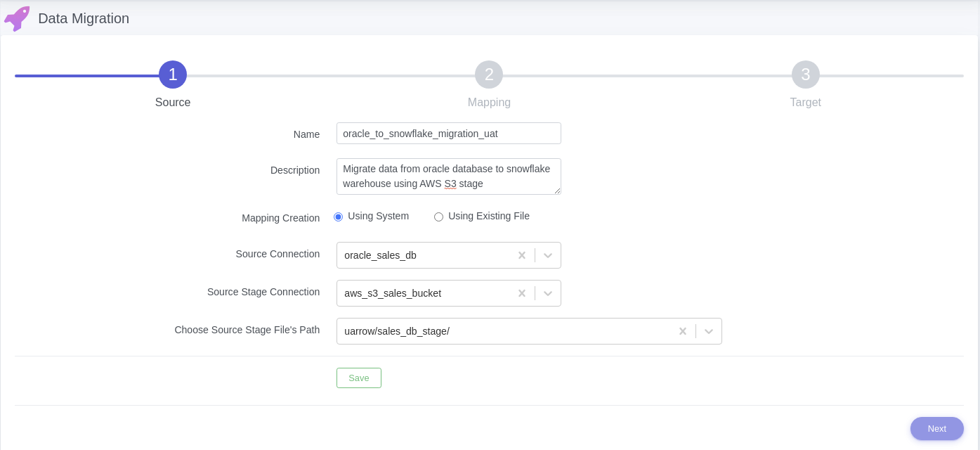Click the Choose Source Stage File's Path label
980x450 pixels.
pos(247,330)
